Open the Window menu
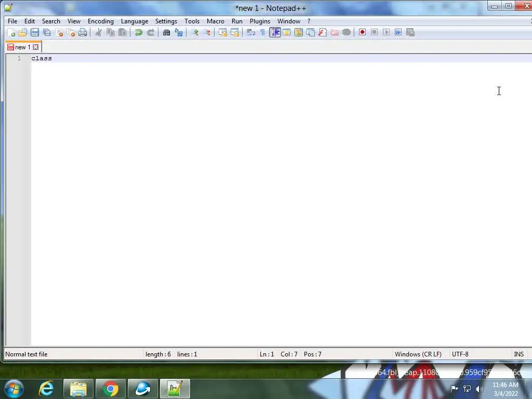This screenshot has height=399, width=532. click(289, 21)
